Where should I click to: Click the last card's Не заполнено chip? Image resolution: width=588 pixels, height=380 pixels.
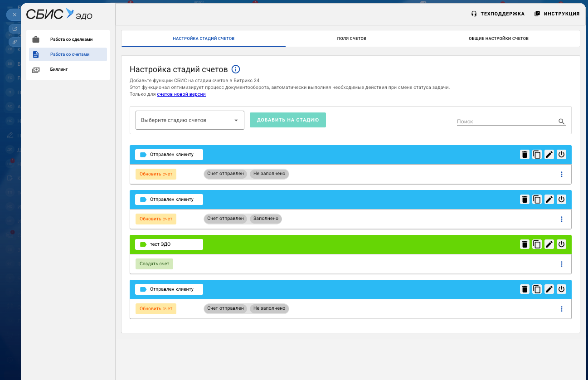click(269, 308)
